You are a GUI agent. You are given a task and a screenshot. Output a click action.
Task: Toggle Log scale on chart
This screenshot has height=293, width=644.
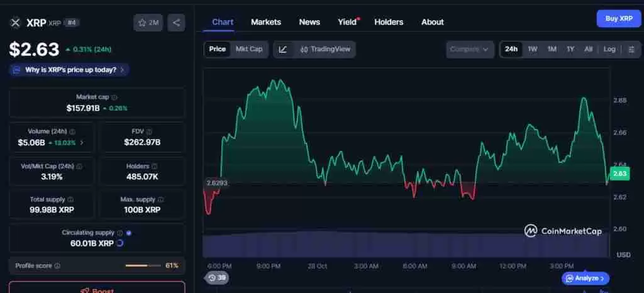point(609,49)
